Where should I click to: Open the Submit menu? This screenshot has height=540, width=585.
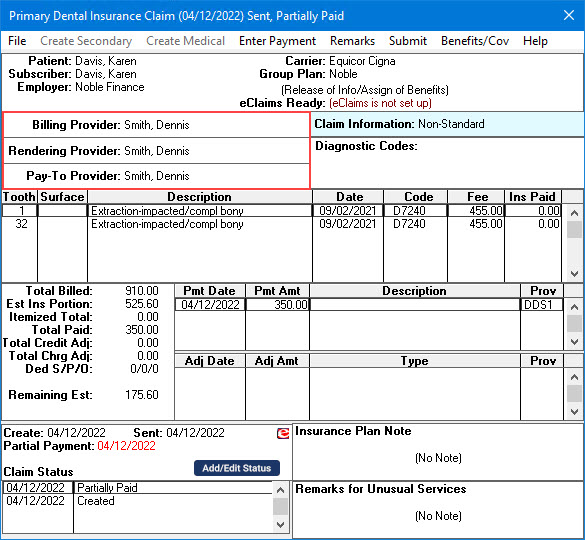[408, 41]
